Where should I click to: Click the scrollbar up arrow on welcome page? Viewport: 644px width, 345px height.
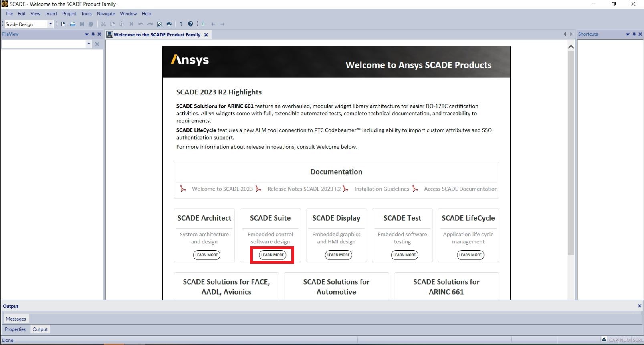[571, 47]
